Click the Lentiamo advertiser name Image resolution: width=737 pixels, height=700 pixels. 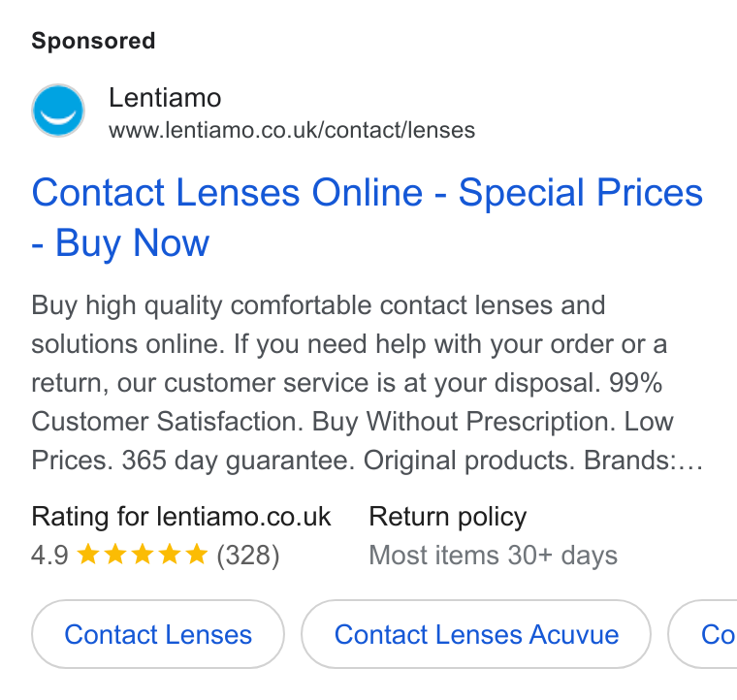tap(165, 98)
